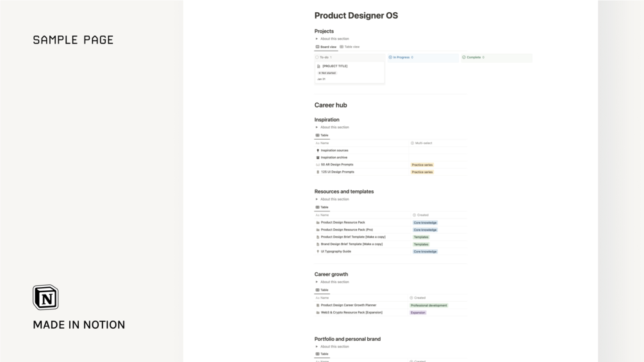
Task: Expand About this section under Resources and templates
Action: [x=317, y=199]
